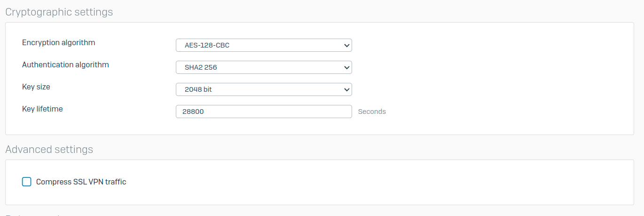
Task: Enable the Compress SSL VPN traffic checkbox
Action: (27, 182)
